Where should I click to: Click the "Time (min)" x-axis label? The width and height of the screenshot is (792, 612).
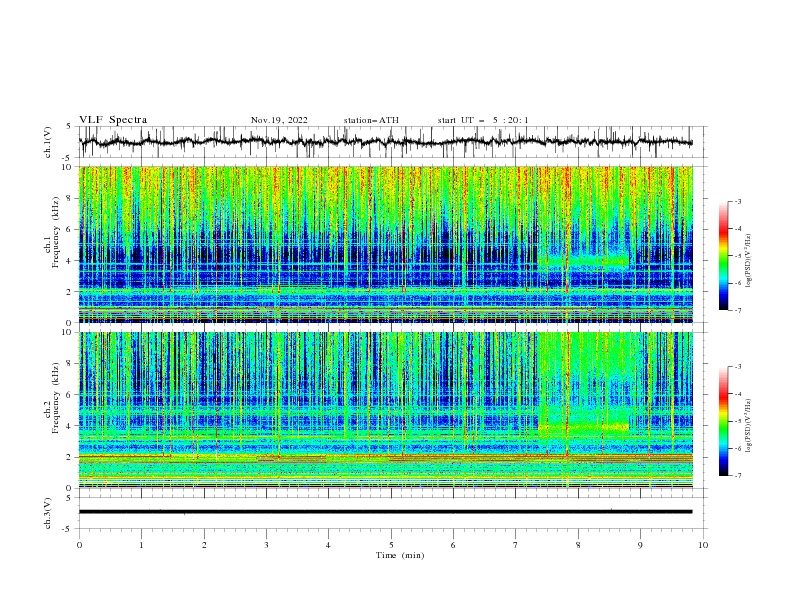(400, 555)
